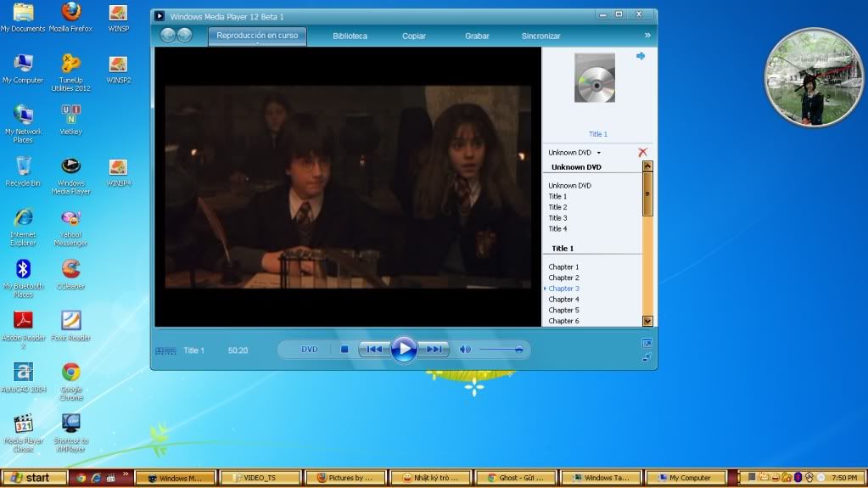Viewport: 868px width, 488px height.
Task: Switch to Reproducción en curso tab
Action: [257, 36]
